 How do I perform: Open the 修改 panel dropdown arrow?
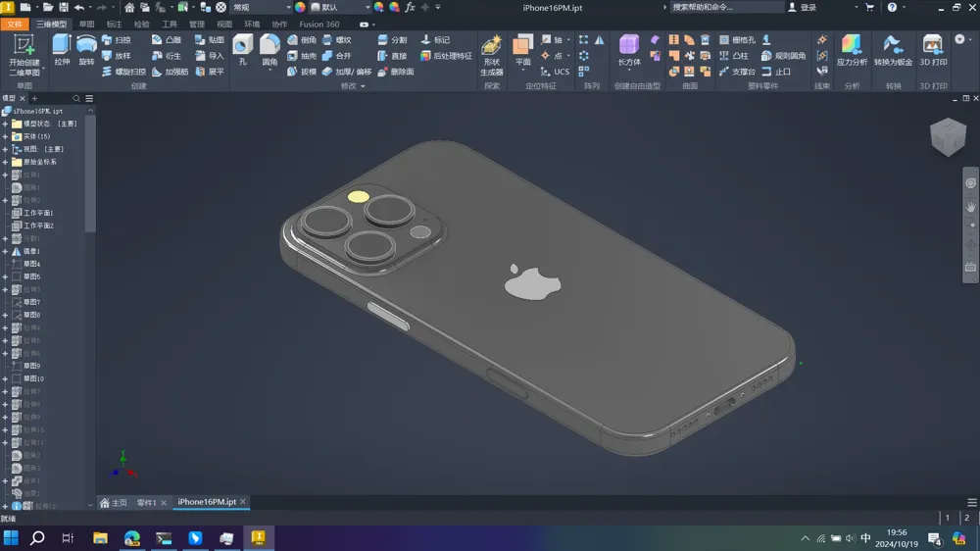tap(363, 86)
